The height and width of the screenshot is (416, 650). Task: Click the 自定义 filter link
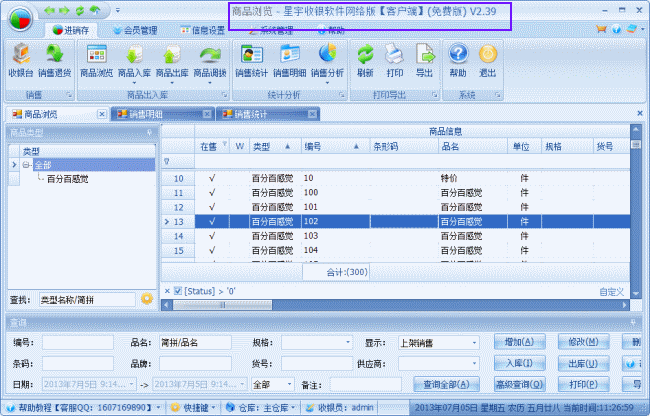[x=611, y=292]
